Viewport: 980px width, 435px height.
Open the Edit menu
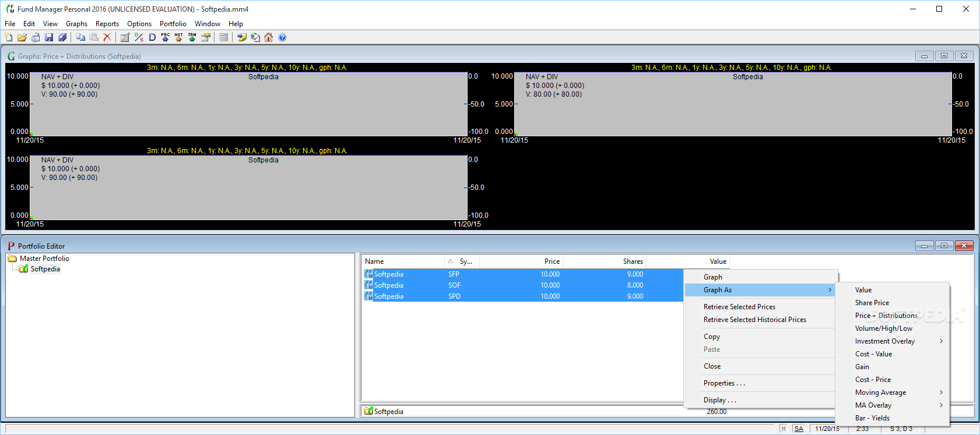[x=29, y=24]
